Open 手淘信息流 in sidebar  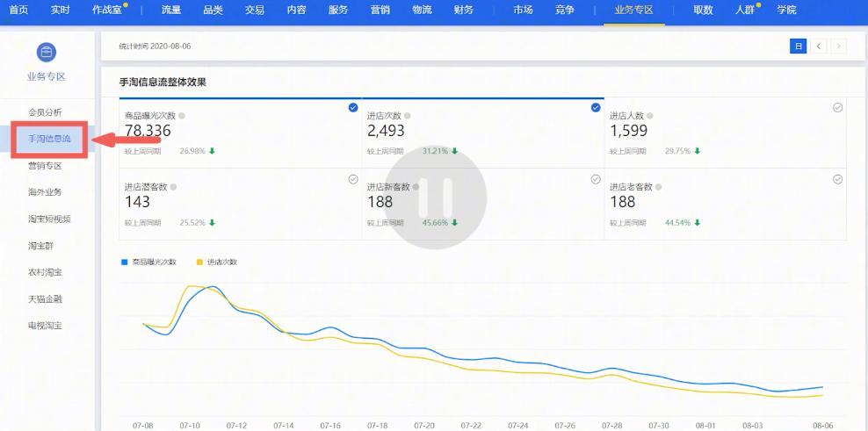click(50, 139)
